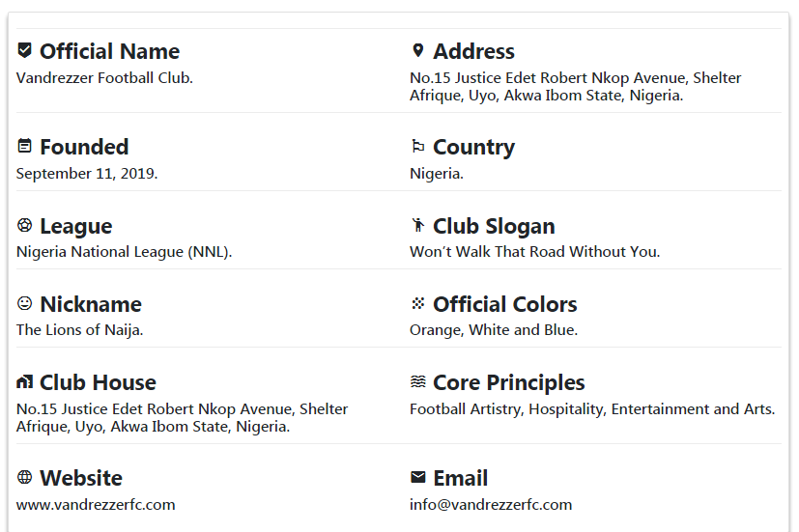The width and height of the screenshot is (799, 532).
Task: Click the envelope icon beside Email
Action: tap(417, 477)
